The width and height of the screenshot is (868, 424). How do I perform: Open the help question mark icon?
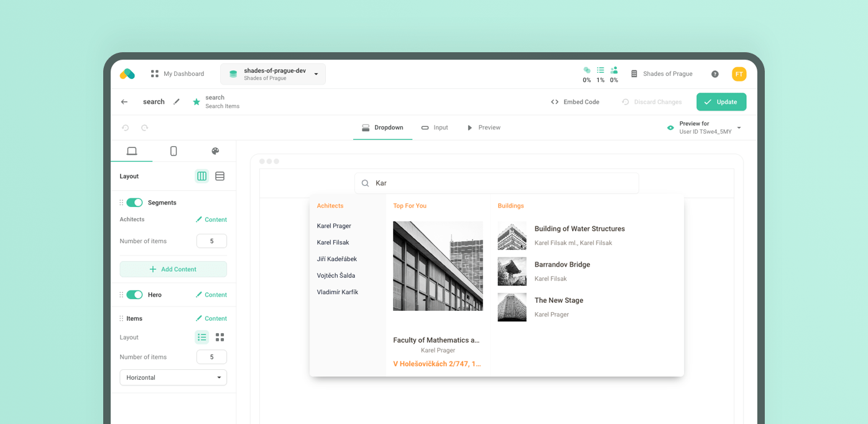[715, 74]
